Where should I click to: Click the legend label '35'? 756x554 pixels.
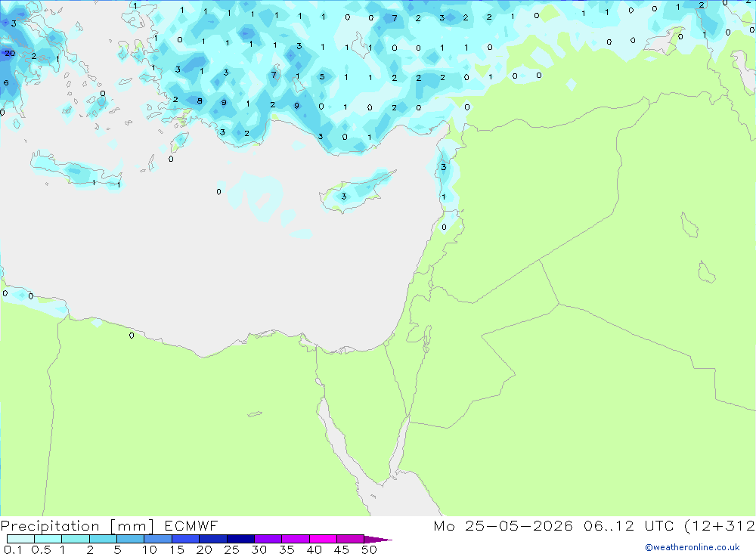point(287,549)
